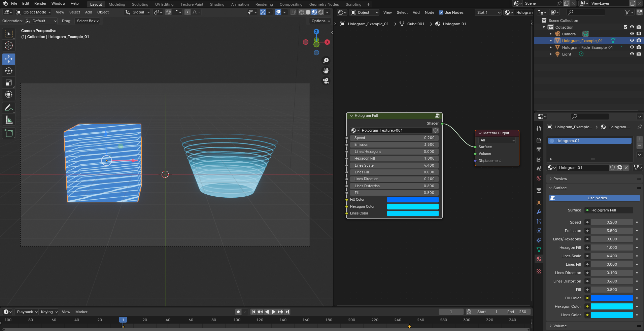Select the Rotate tool
This screenshot has width=644, height=331.
coord(9,71)
